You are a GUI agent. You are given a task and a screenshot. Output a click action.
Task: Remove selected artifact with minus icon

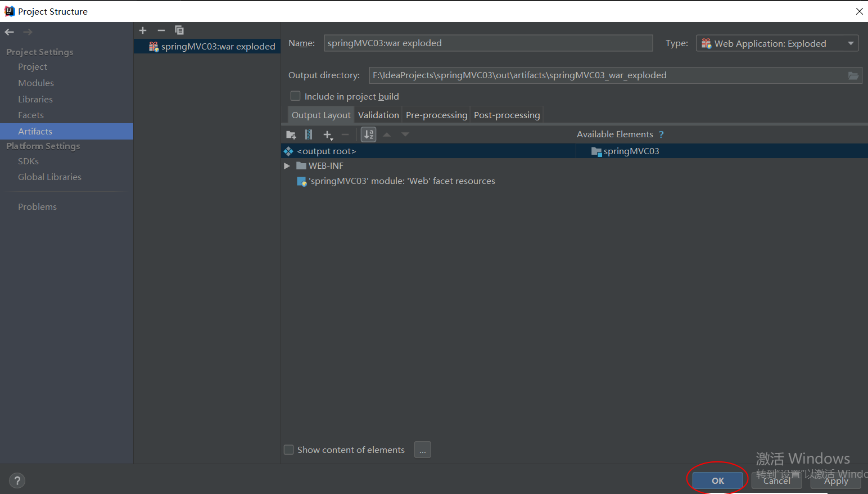tap(161, 30)
